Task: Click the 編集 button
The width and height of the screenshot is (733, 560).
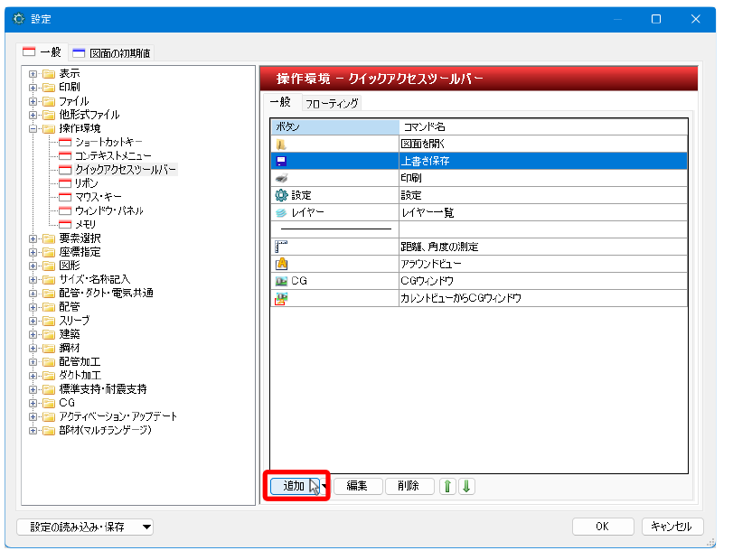Action: click(358, 486)
